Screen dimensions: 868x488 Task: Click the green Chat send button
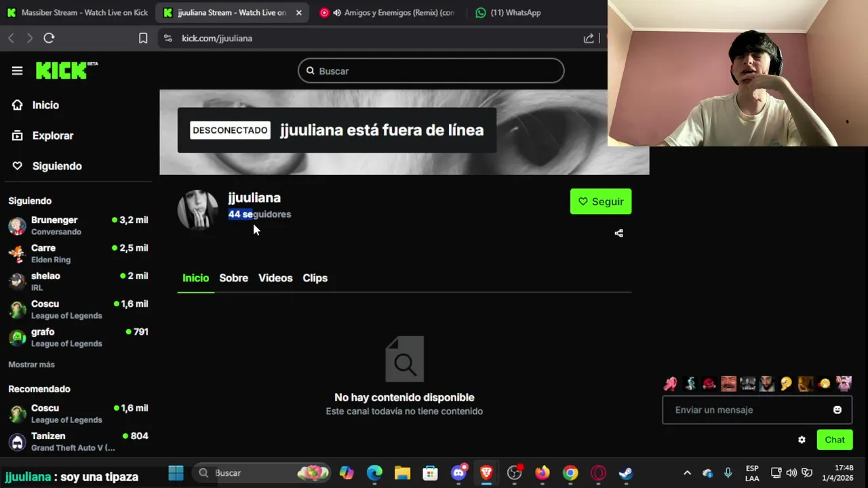pyautogui.click(x=835, y=440)
